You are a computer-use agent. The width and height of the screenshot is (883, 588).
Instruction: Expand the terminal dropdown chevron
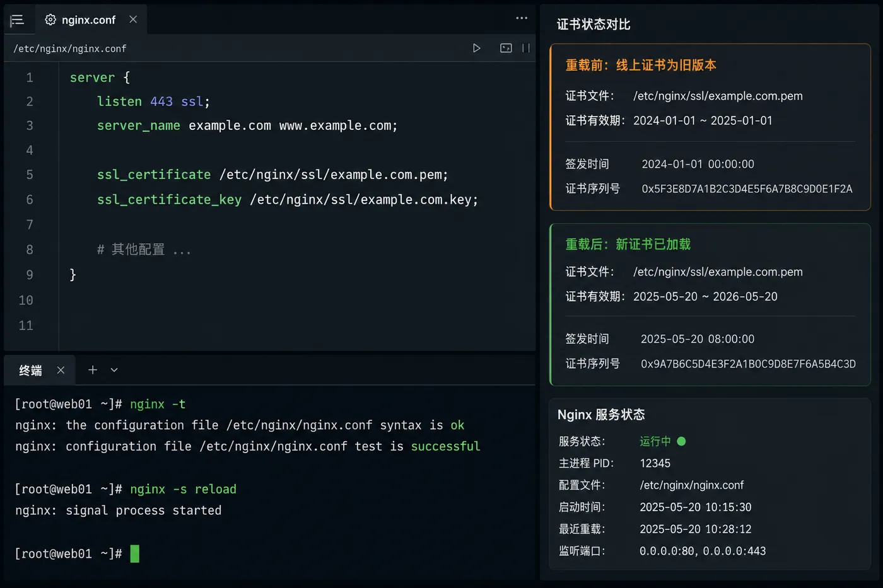point(114,370)
